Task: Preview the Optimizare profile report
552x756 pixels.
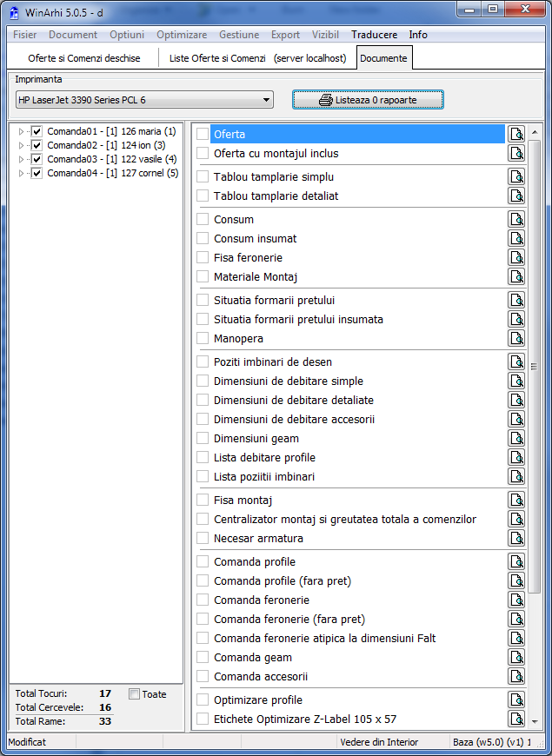Action: 516,700
